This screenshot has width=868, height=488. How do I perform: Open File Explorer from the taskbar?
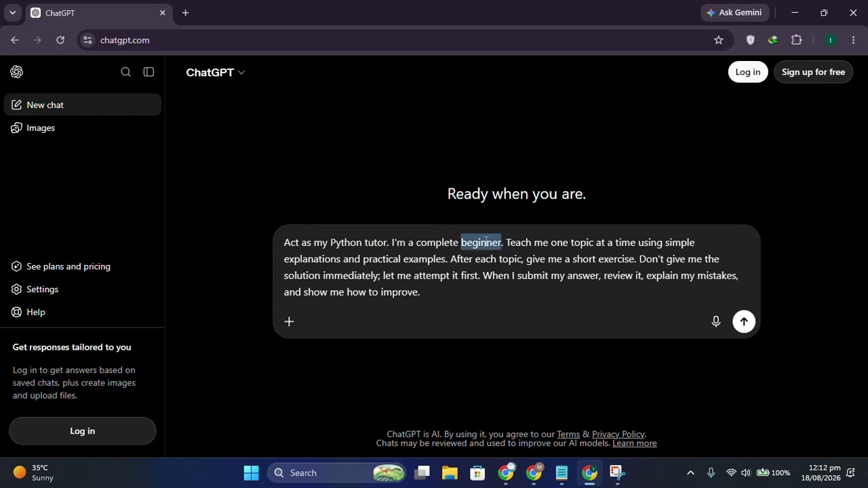point(450,473)
